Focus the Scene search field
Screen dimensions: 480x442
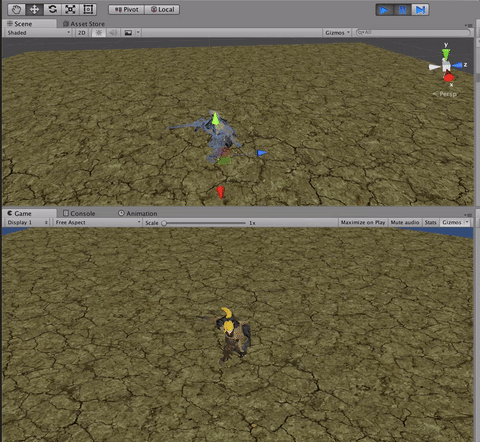click(413, 33)
